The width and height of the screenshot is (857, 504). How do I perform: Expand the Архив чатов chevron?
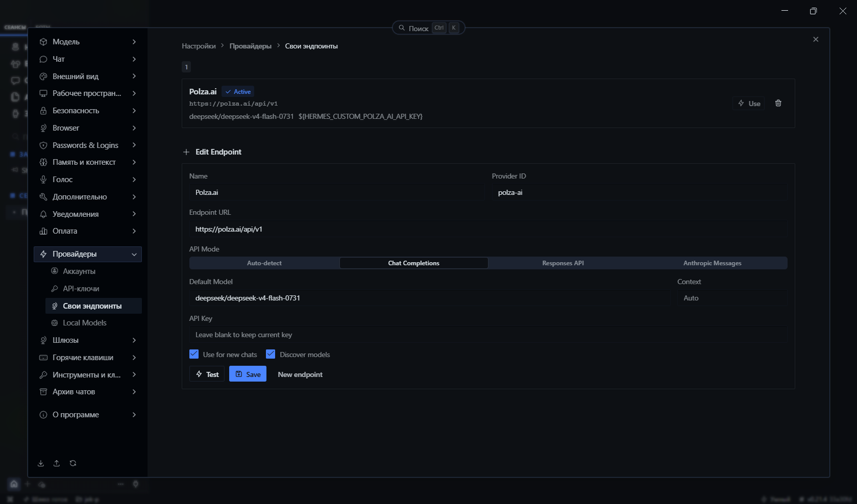point(134,392)
